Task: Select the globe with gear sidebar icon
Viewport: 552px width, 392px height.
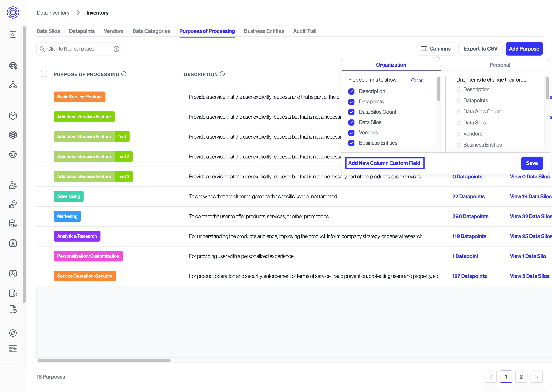Action: click(x=13, y=65)
